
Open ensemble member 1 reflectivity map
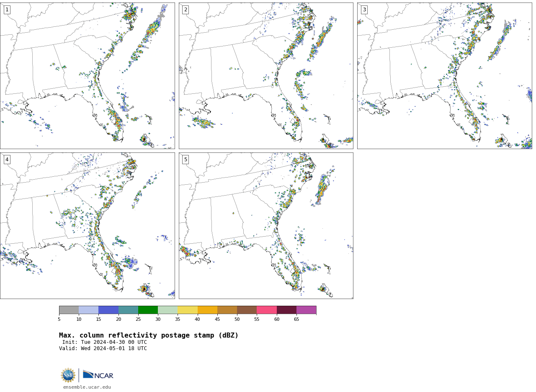tap(87, 76)
